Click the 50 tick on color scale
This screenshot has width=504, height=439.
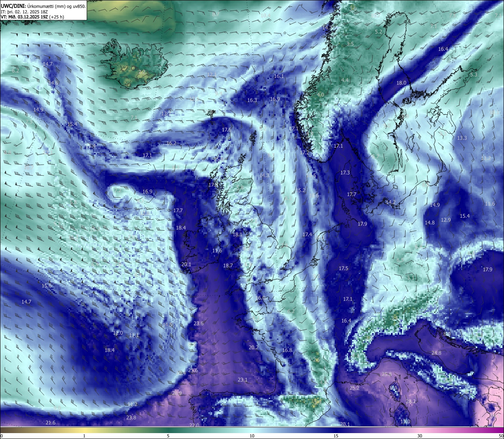point(501,436)
